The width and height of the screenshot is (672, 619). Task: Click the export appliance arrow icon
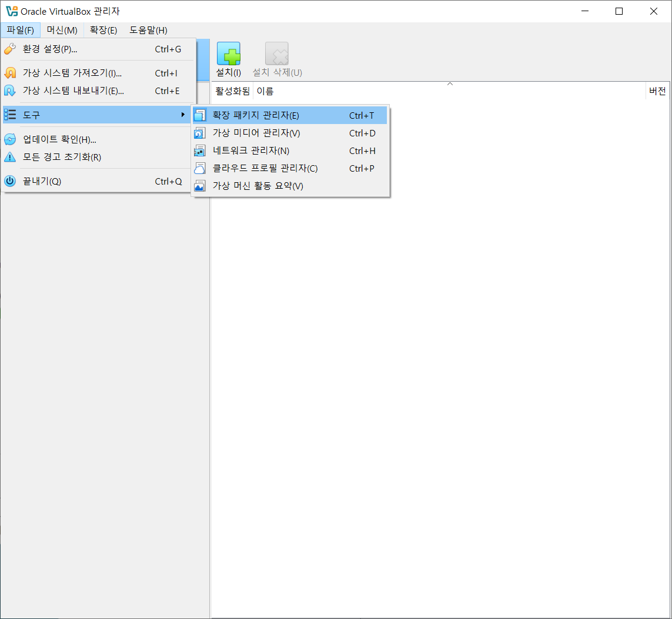(10, 91)
